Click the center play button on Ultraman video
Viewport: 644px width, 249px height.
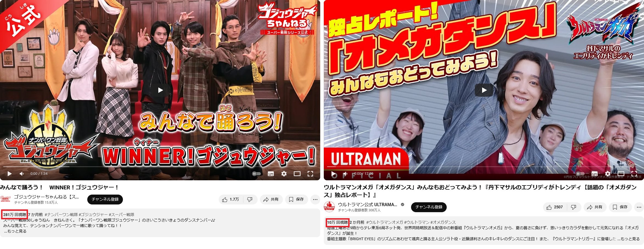coord(484,90)
